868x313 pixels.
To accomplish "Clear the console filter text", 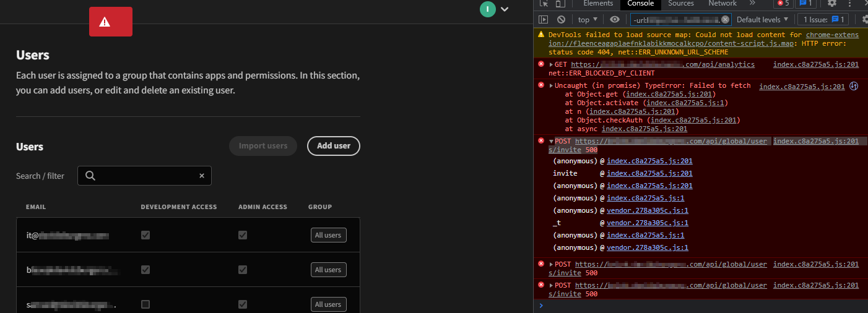I will pos(725,20).
